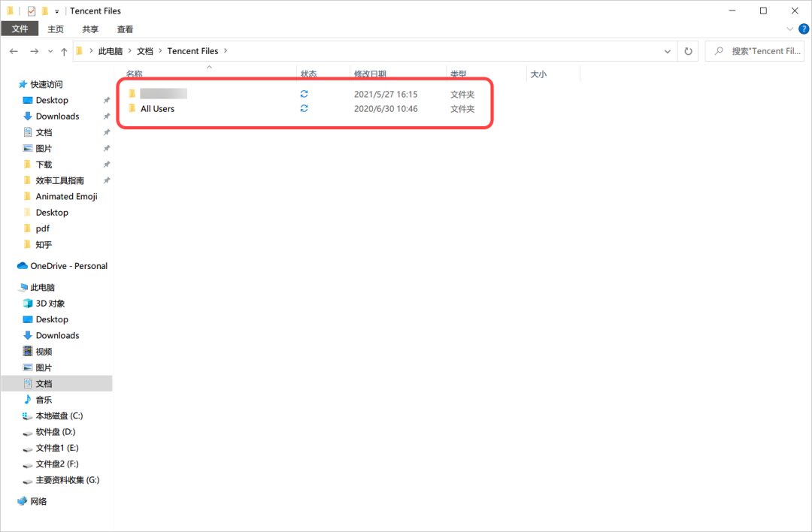Screen dimensions: 812x532
Task: Switch to the 主页 ribbon tab
Action: click(x=56, y=29)
